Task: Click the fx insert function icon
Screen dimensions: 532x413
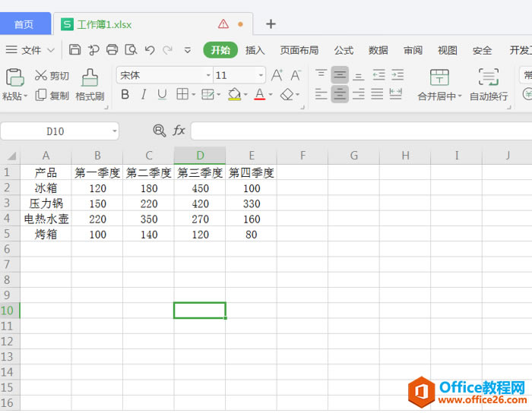Action: (179, 131)
